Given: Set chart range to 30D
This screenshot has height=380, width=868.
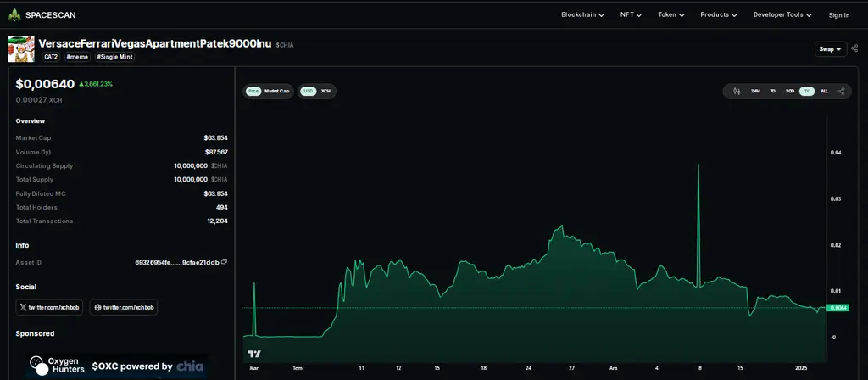Looking at the screenshot, I should pyautogui.click(x=790, y=92).
